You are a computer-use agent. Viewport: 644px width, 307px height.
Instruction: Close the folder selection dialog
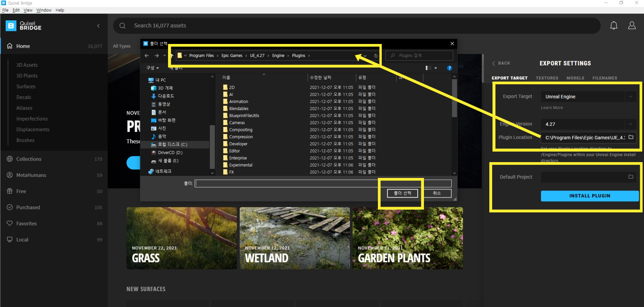(452, 44)
